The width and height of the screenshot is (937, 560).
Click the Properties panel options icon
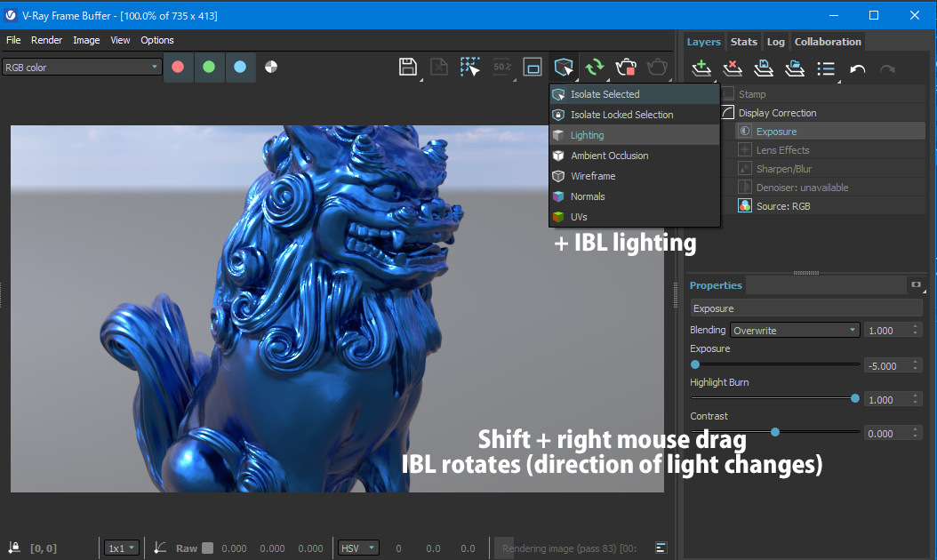[917, 285]
